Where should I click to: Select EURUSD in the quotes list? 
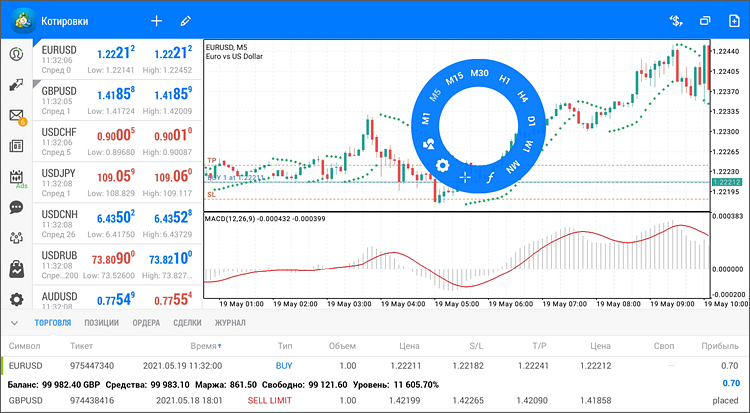(118, 59)
